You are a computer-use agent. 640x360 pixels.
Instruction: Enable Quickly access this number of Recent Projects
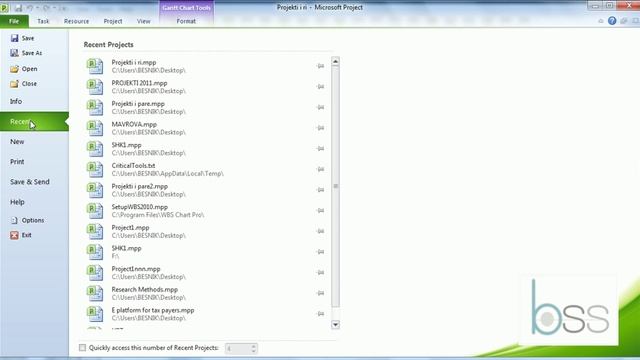[82, 348]
